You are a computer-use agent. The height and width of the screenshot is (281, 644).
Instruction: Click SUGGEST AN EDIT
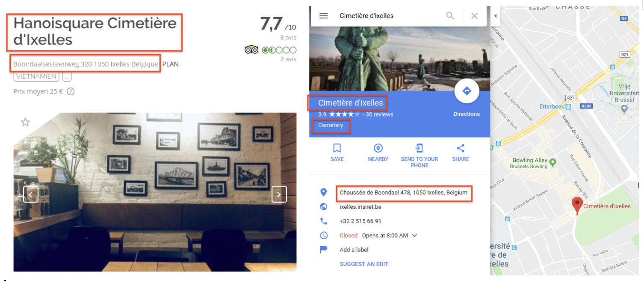pos(364,264)
